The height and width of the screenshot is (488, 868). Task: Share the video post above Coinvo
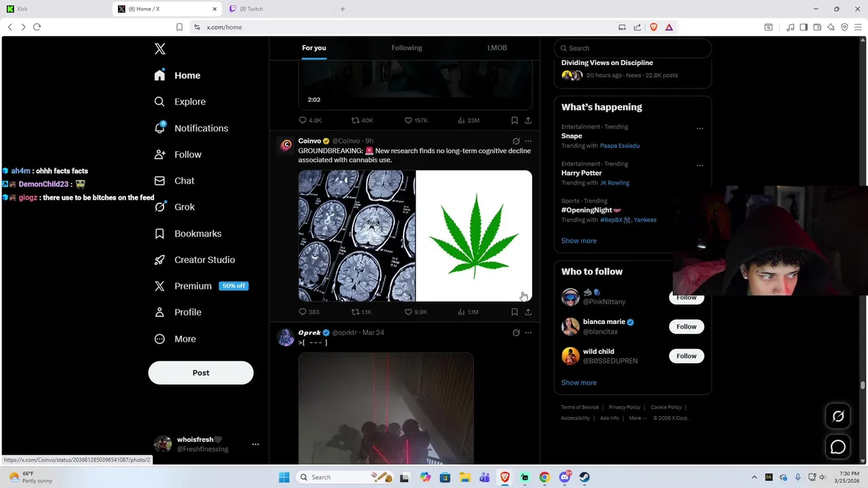coord(528,120)
